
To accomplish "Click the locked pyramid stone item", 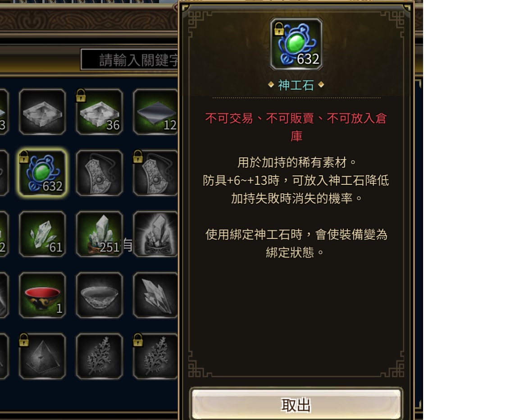I will [42, 356].
